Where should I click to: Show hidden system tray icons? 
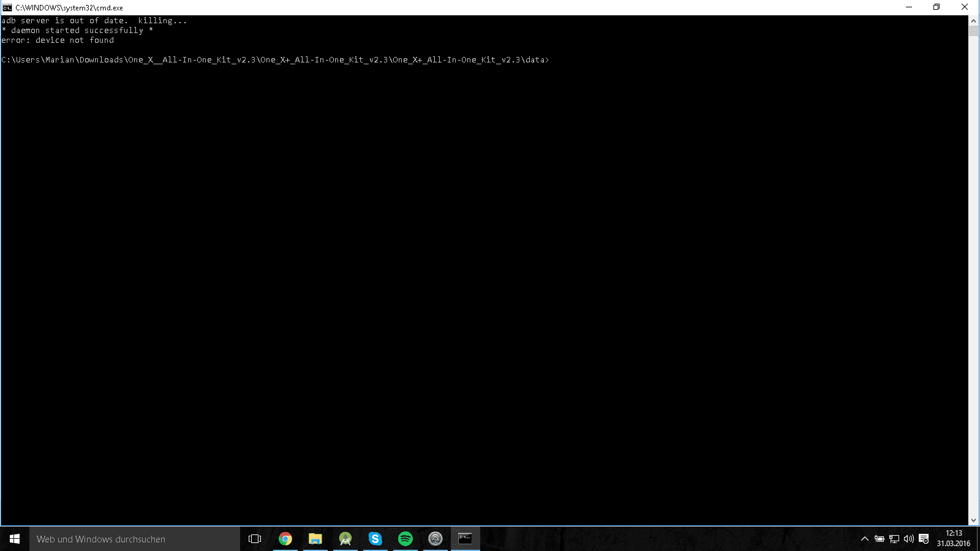[x=865, y=539]
